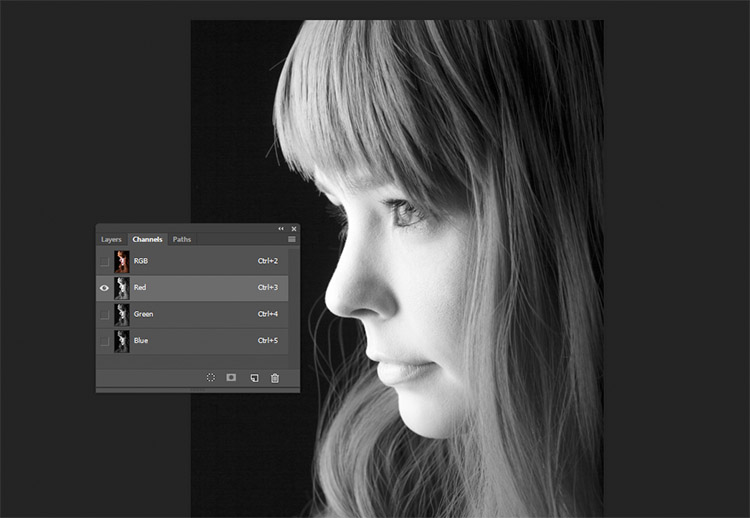Open the Paths tab
The width and height of the screenshot is (750, 518).
[182, 239]
